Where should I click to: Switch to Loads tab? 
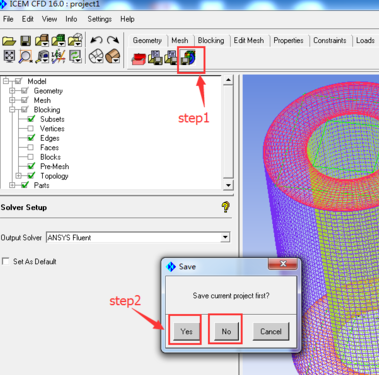365,41
